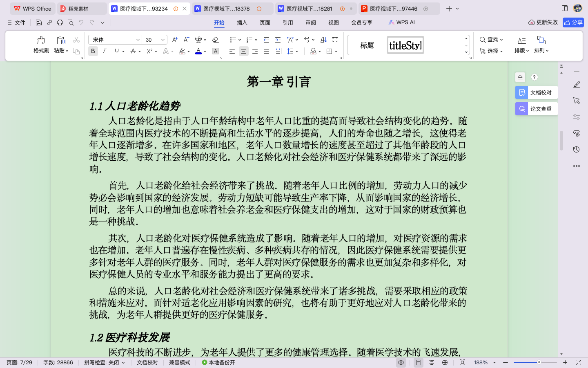Click the Save document icon

[x=39, y=22]
